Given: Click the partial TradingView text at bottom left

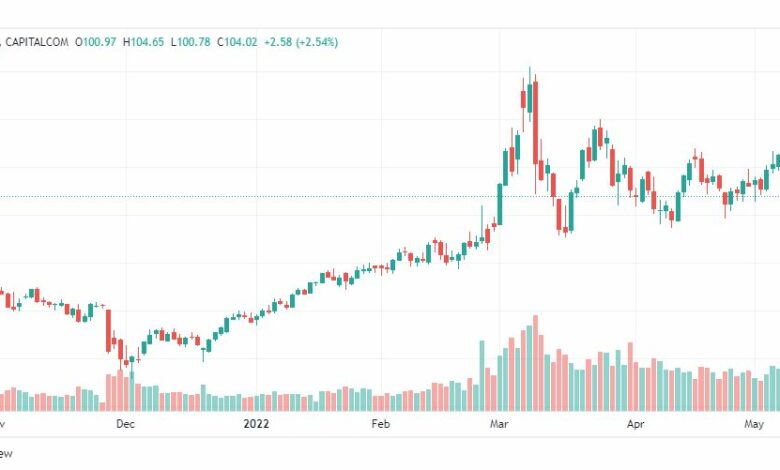Looking at the screenshot, I should [6, 454].
